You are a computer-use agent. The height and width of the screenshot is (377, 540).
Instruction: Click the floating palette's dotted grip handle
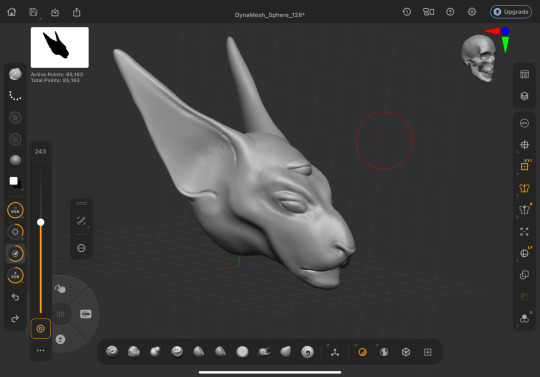tap(81, 203)
